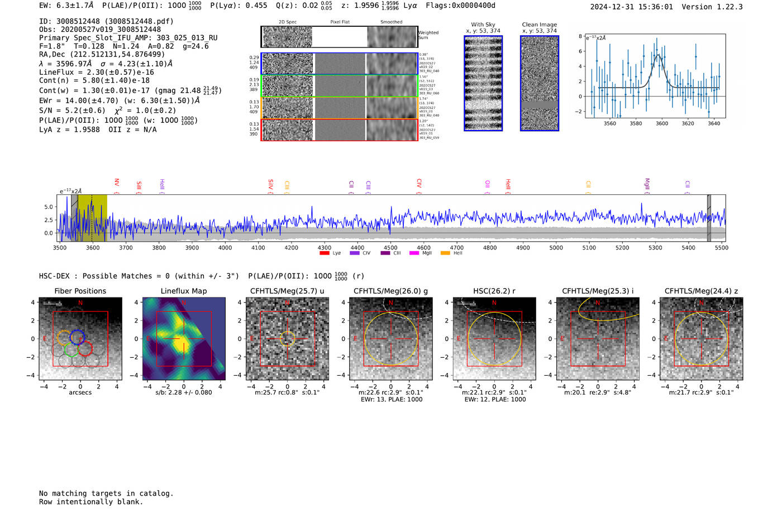
Task: Click the orange HeII legend swatch
Action: [445, 253]
